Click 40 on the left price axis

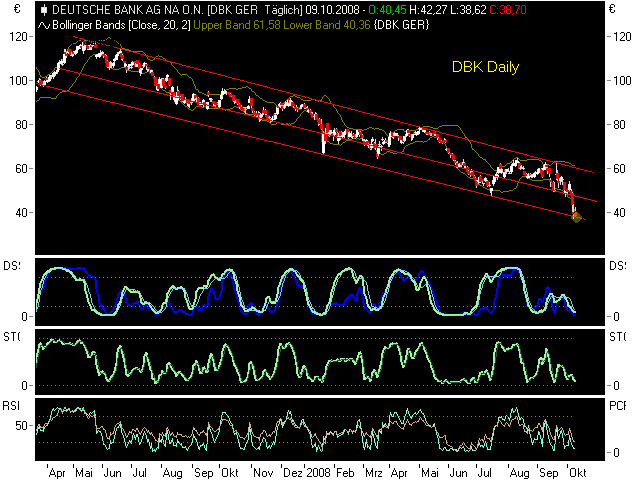coord(21,213)
